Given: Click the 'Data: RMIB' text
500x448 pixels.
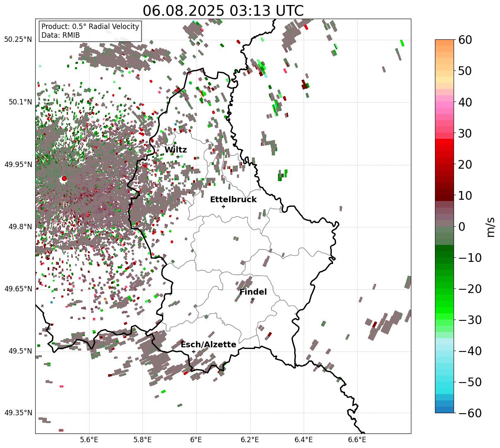Looking at the screenshot, I should pos(60,35).
